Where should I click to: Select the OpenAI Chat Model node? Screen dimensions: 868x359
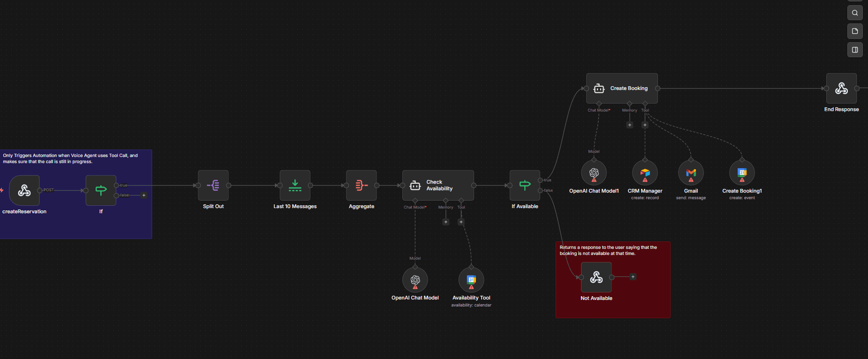click(x=415, y=280)
